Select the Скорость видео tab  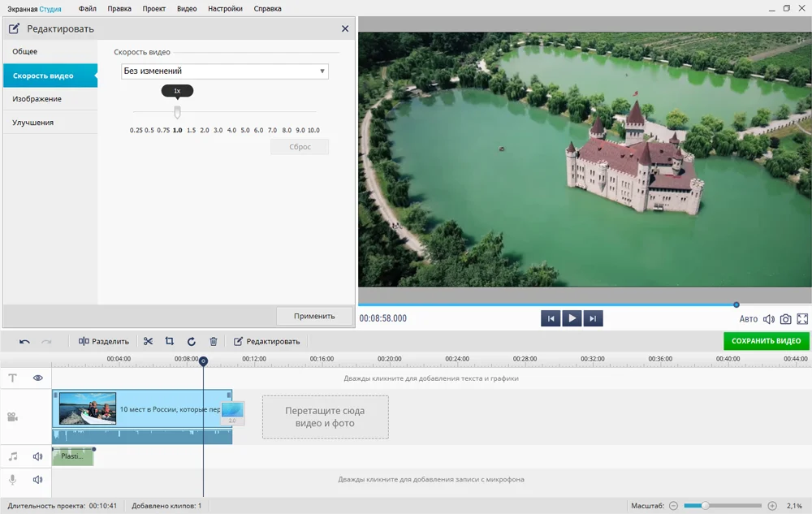50,76
